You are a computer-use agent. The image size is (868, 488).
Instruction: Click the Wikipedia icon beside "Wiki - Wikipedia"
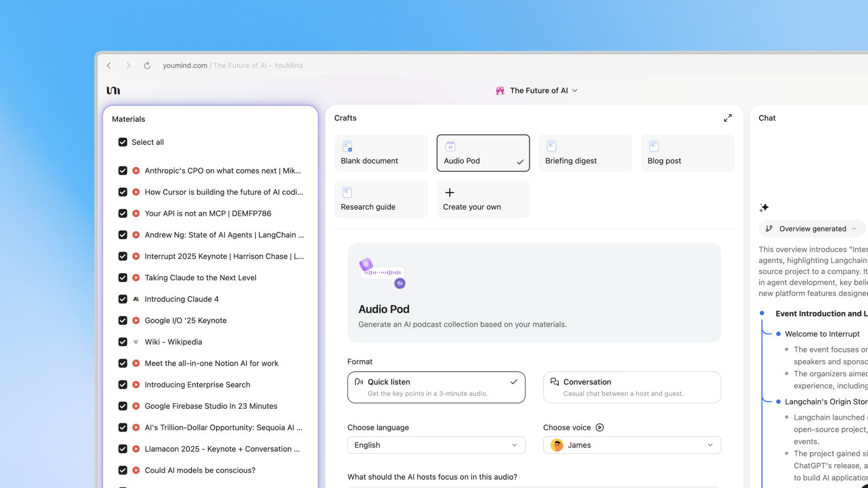(135, 342)
